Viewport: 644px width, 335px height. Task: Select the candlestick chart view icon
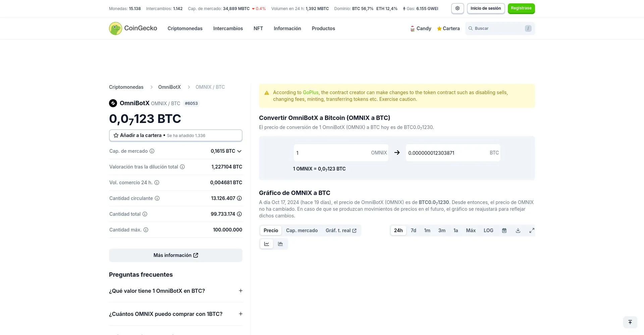[x=280, y=244]
